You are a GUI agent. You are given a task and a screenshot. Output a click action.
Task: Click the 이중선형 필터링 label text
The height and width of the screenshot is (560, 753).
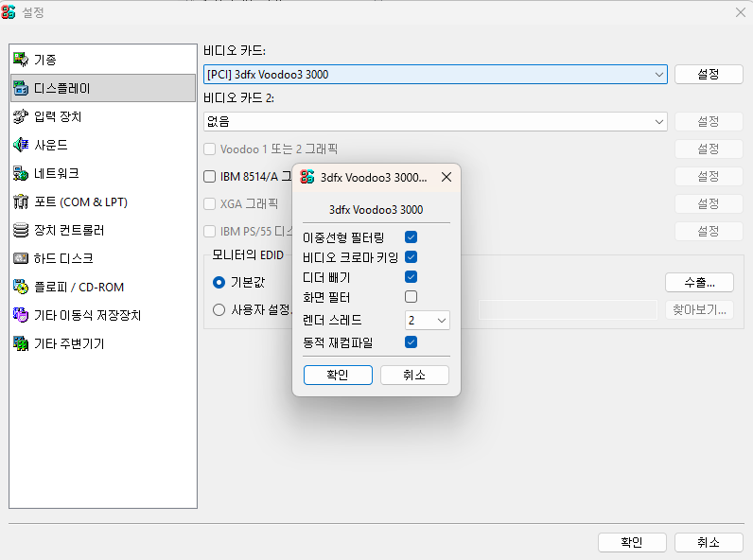click(343, 237)
